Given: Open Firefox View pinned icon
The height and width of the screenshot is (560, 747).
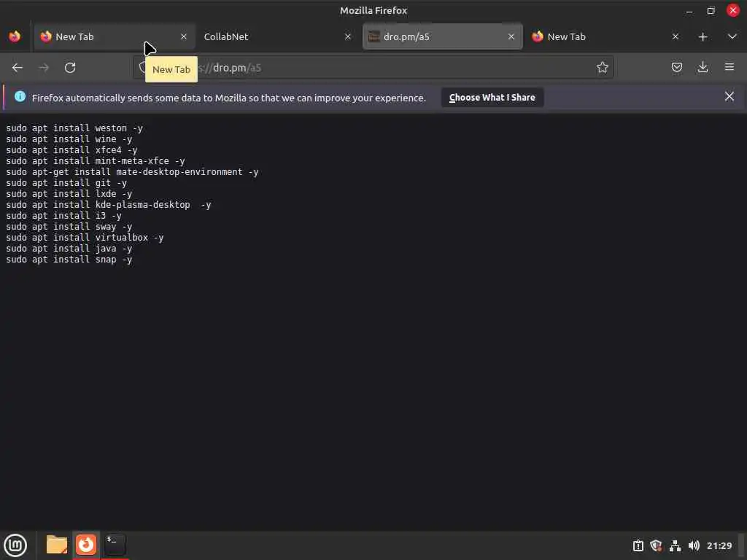Looking at the screenshot, I should tap(15, 36).
